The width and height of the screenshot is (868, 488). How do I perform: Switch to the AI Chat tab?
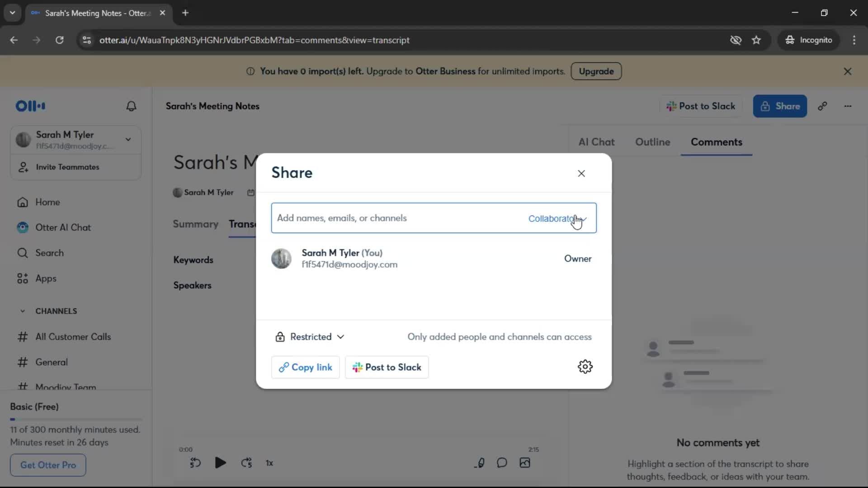coord(596,142)
